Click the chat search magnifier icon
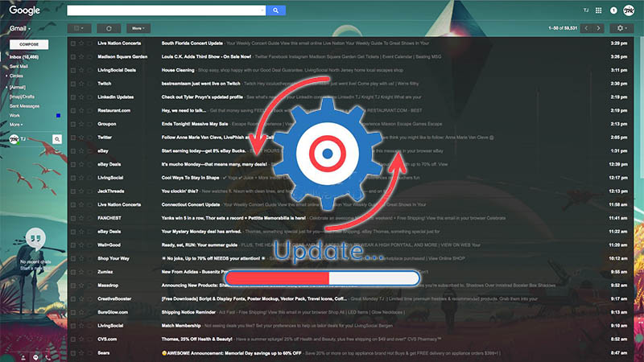The width and height of the screenshot is (644, 362). click(x=57, y=139)
